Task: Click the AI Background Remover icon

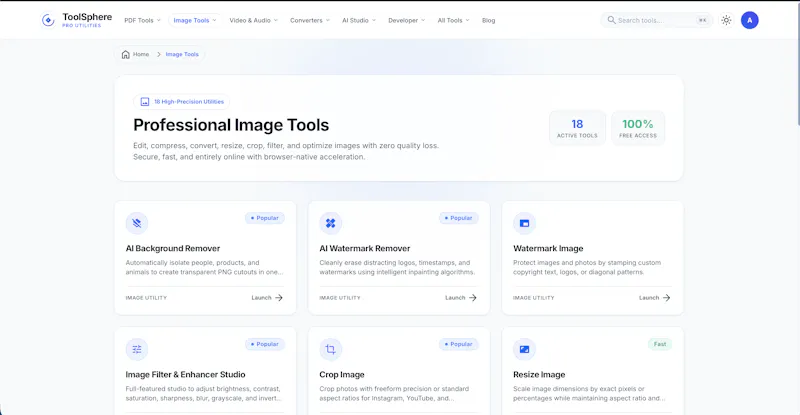Action: pos(137,223)
